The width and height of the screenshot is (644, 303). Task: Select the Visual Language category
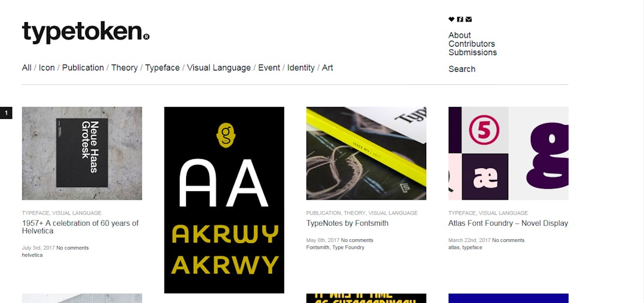(218, 68)
